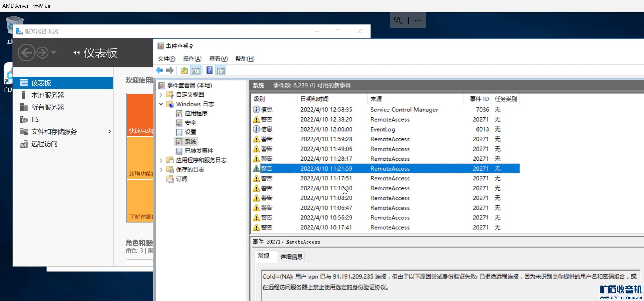Click Server Manager back navigation arrow

(x=26, y=53)
